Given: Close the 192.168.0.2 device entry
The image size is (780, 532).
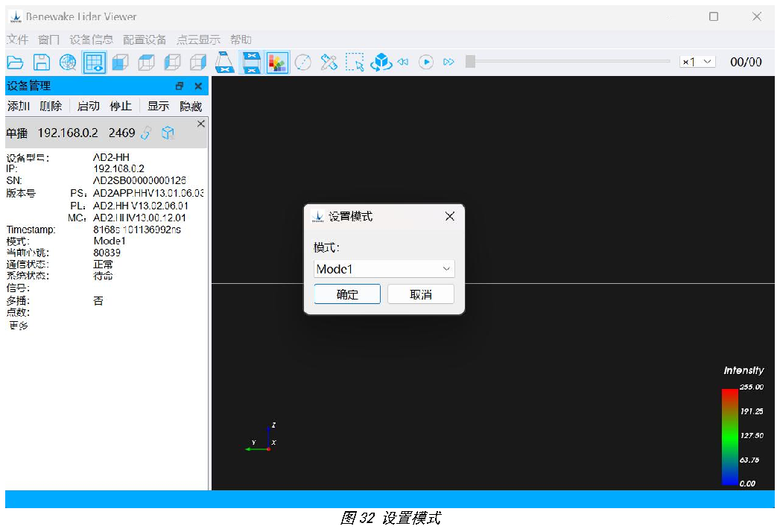Looking at the screenshot, I should 201,124.
